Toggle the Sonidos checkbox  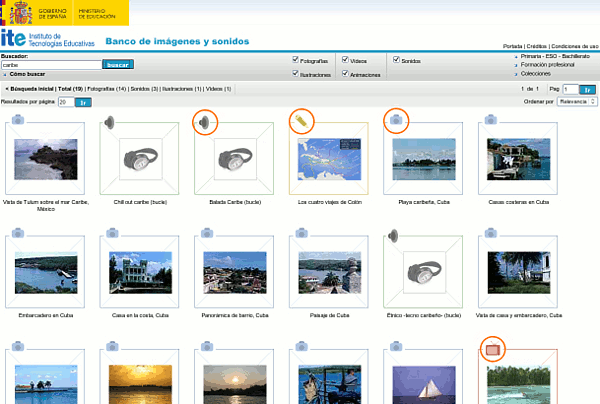pos(396,59)
